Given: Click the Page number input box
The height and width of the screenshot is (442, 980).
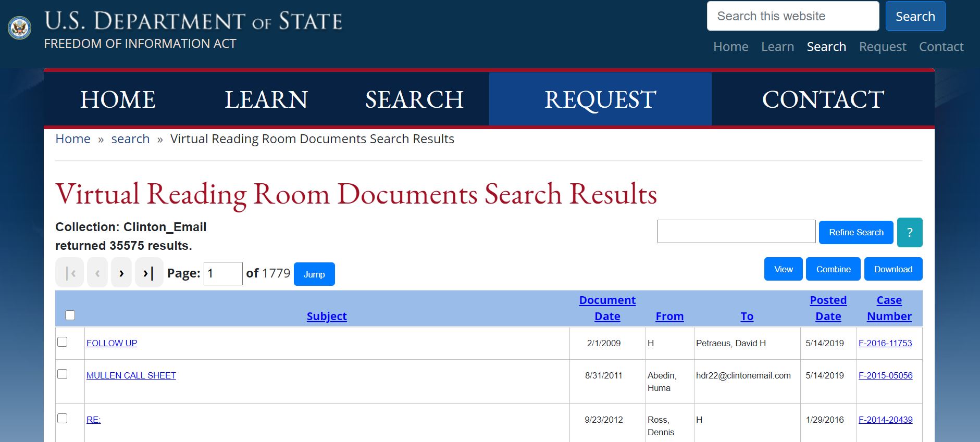Looking at the screenshot, I should point(223,273).
